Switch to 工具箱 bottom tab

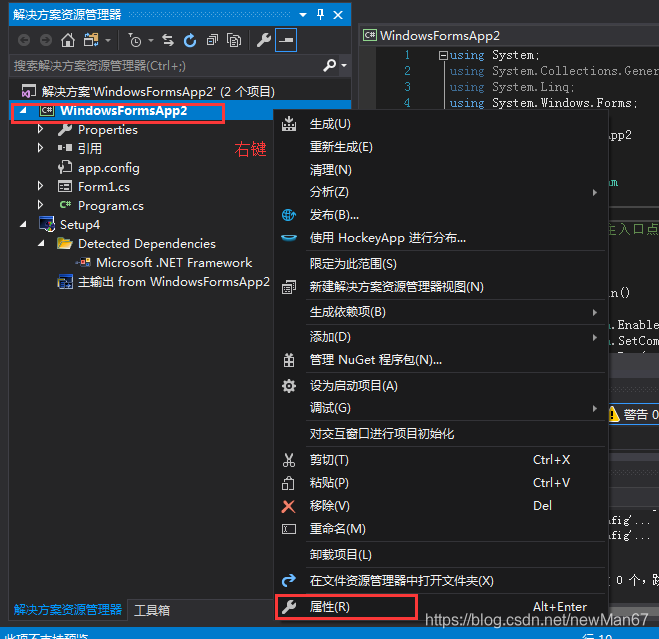152,610
